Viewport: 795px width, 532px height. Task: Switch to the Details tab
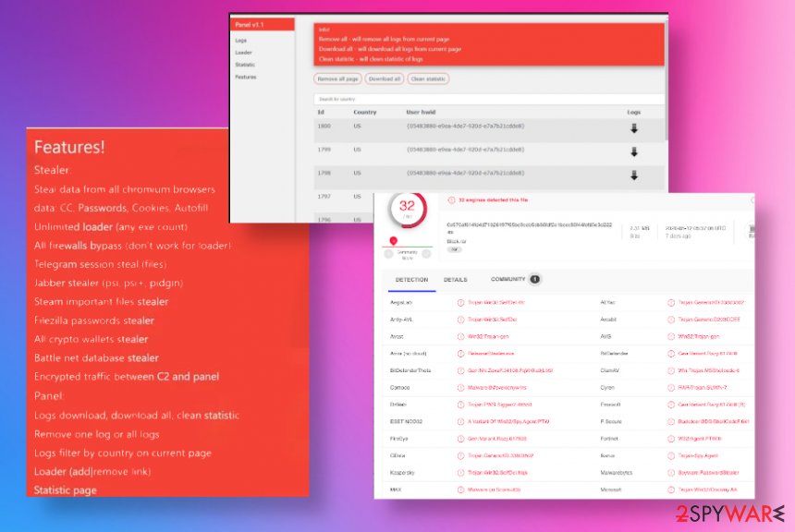pos(456,280)
